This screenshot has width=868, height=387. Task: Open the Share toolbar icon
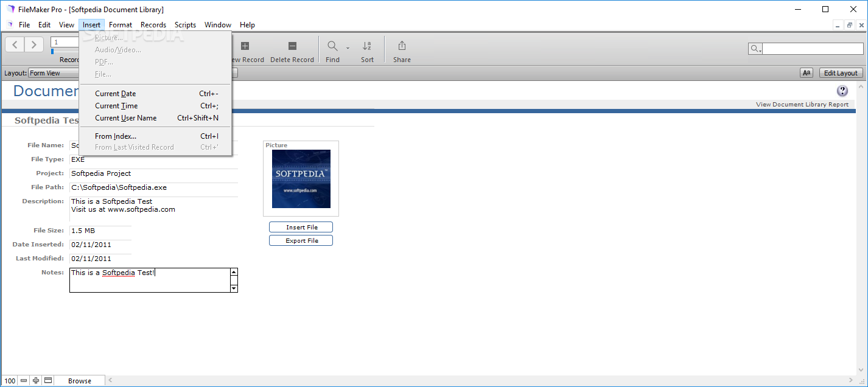(402, 46)
